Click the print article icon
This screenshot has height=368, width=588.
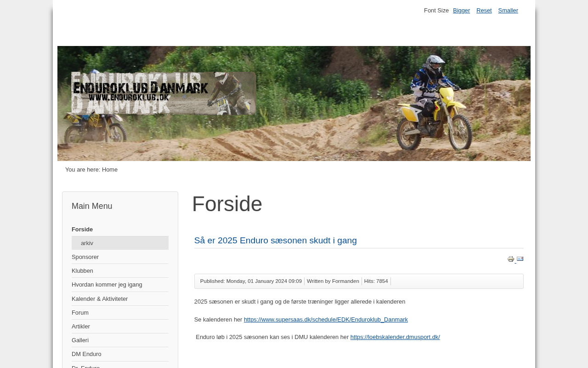(x=511, y=259)
